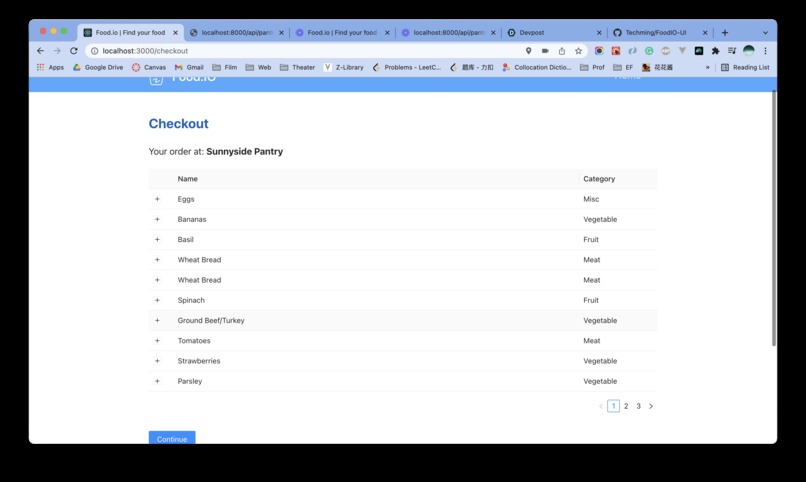Select page 1 in the pagination

pos(613,406)
